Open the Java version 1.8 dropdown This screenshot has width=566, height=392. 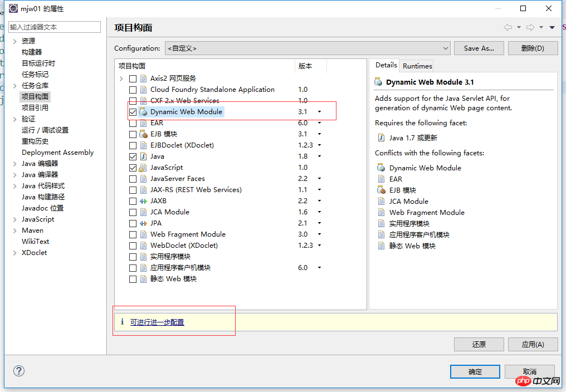319,156
